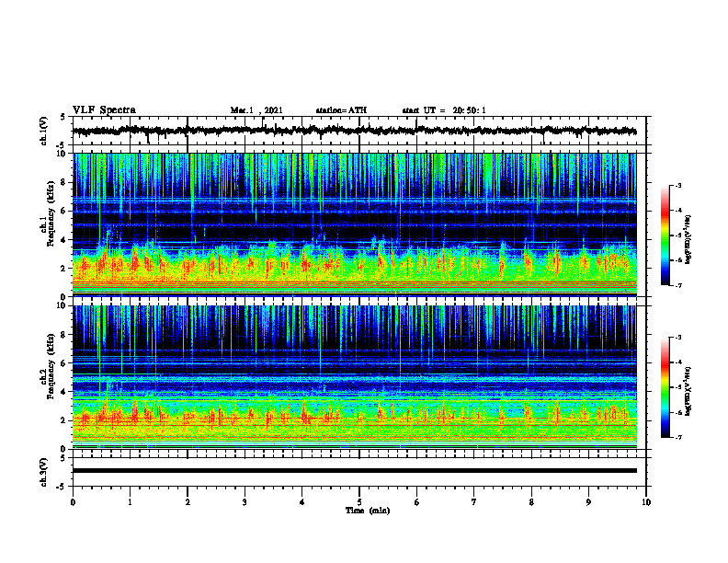The width and height of the screenshot is (728, 563).
Task: Click the "-7" label on ch.2 color scale
Action: (x=678, y=437)
